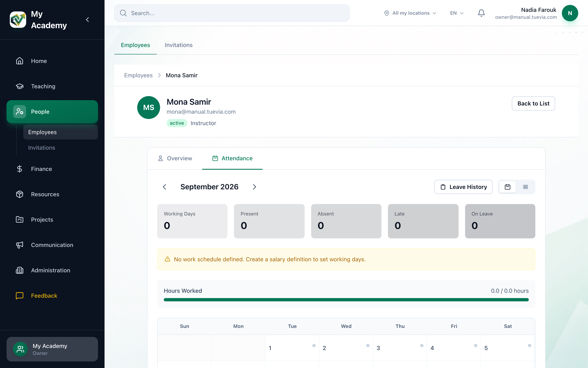Viewport: 588px width, 368px height.
Task: Open Leave History
Action: [x=463, y=187]
